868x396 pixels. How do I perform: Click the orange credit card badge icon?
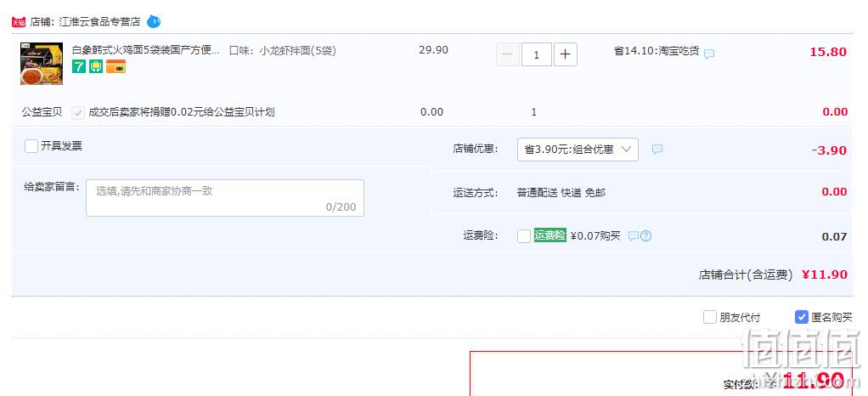(x=116, y=66)
